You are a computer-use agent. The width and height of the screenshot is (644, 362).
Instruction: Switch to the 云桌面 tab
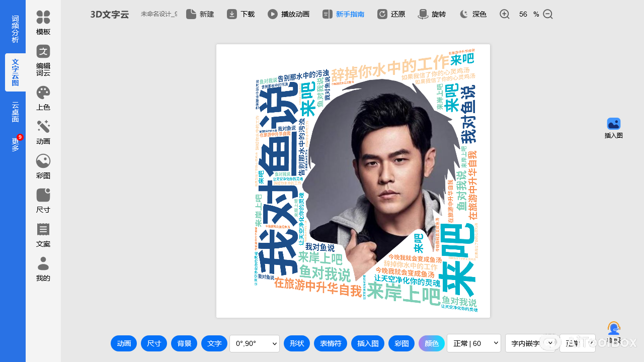pos(15,112)
